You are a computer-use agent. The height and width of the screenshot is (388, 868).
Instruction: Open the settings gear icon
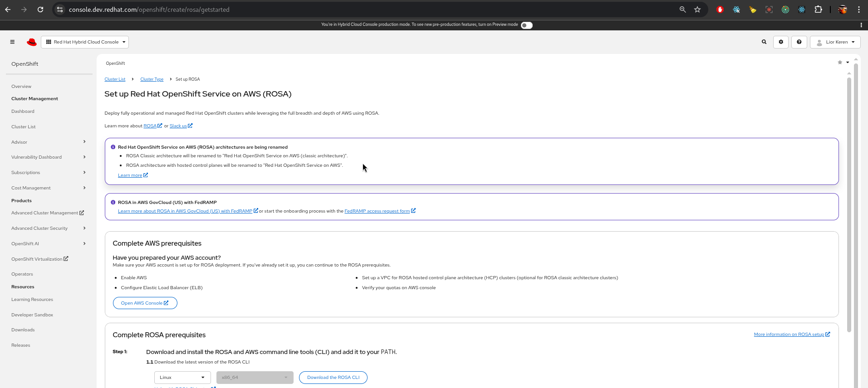click(x=781, y=42)
